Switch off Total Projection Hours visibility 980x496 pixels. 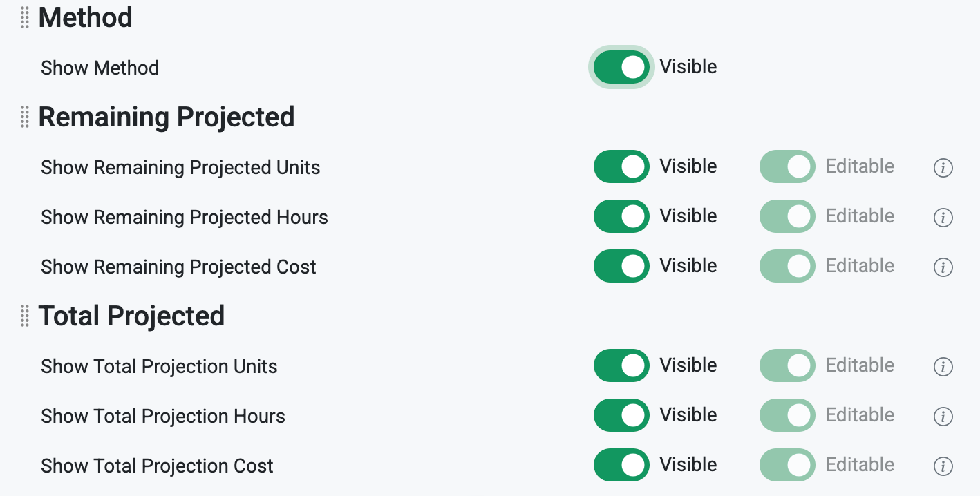(x=621, y=415)
